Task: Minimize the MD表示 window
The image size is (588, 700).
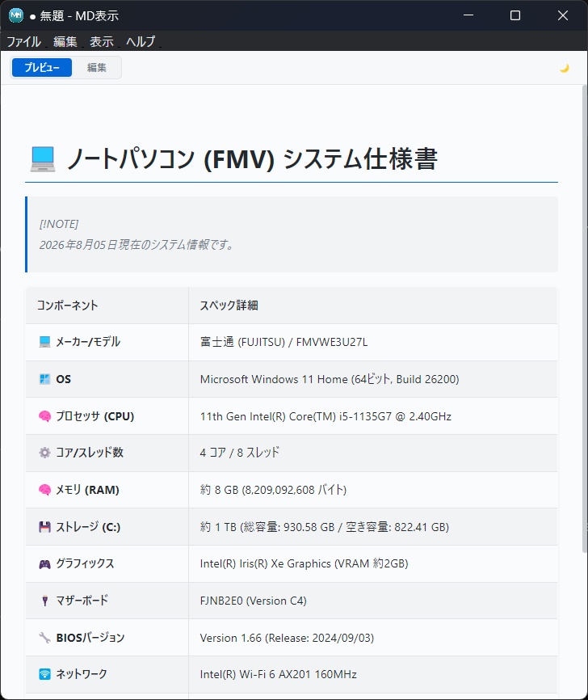Action: tap(468, 15)
